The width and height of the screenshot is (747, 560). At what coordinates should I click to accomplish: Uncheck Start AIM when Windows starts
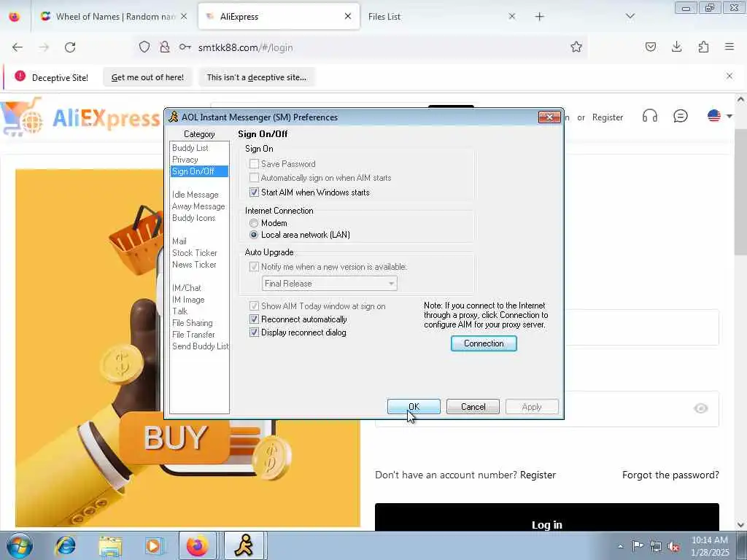point(254,192)
